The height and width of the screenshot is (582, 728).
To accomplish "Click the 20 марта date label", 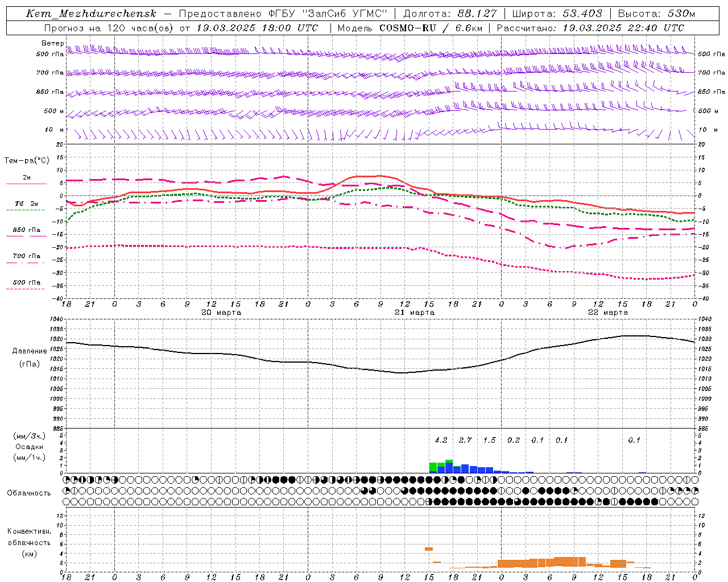I will coord(221,313).
